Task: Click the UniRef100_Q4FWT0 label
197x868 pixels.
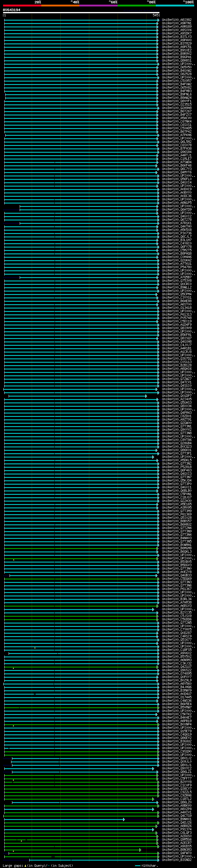Action: tap(177, 853)
